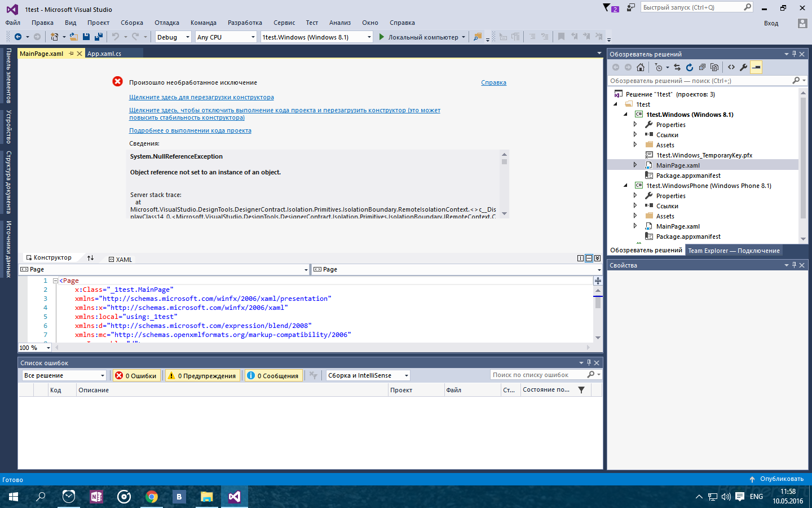Toggle the 0 Предупреждения warnings filter

tap(203, 375)
